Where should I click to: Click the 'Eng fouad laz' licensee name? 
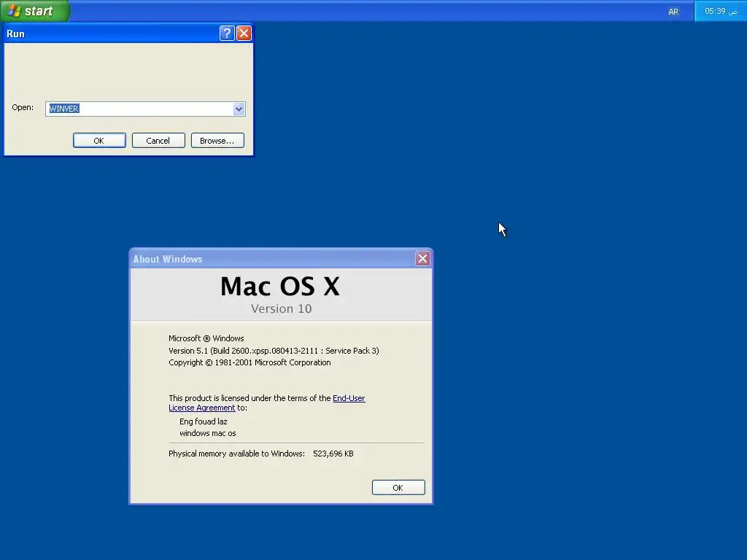tap(204, 421)
